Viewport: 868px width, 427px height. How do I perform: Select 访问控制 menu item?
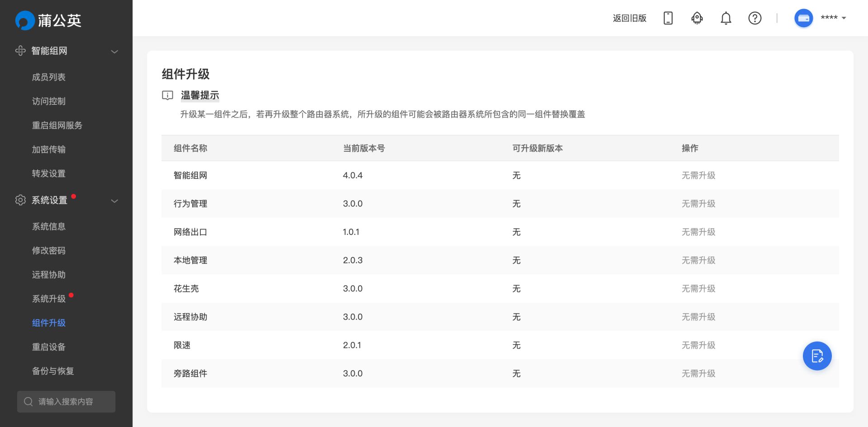(49, 101)
